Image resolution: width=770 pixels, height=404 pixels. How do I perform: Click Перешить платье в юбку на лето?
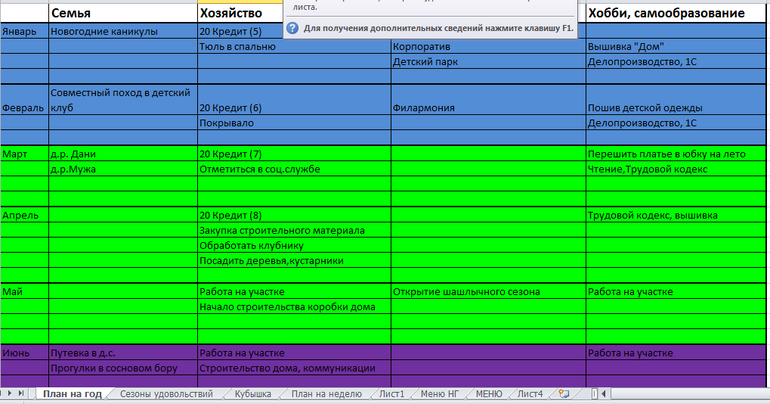click(x=676, y=154)
